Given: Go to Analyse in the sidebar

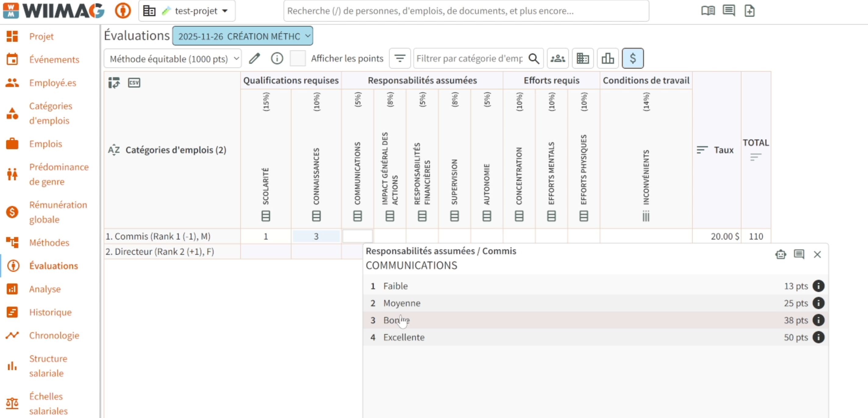Looking at the screenshot, I should tap(45, 289).
